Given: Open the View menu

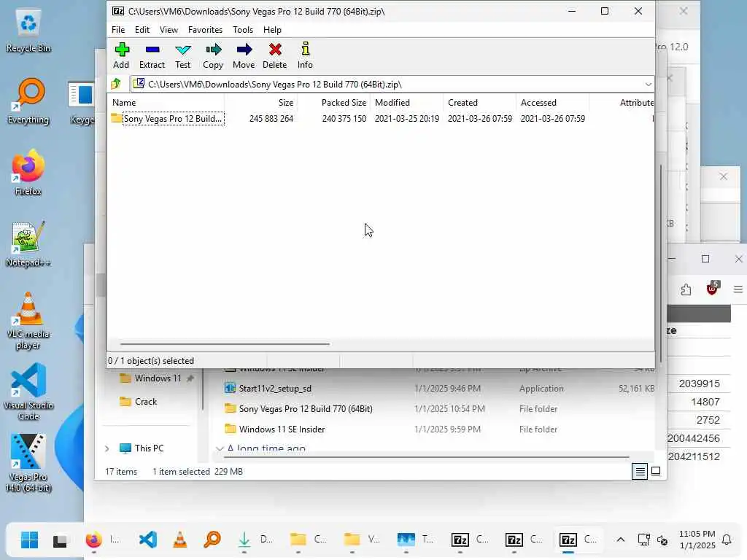Looking at the screenshot, I should click(x=169, y=29).
